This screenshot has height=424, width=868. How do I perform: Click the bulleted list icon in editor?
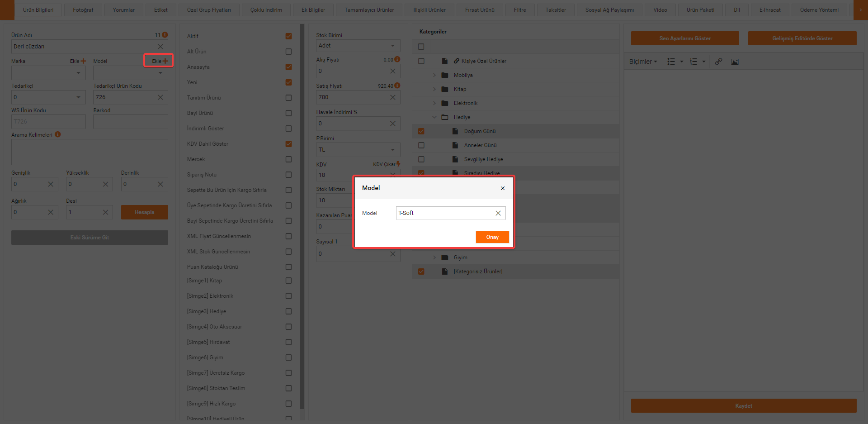point(671,62)
